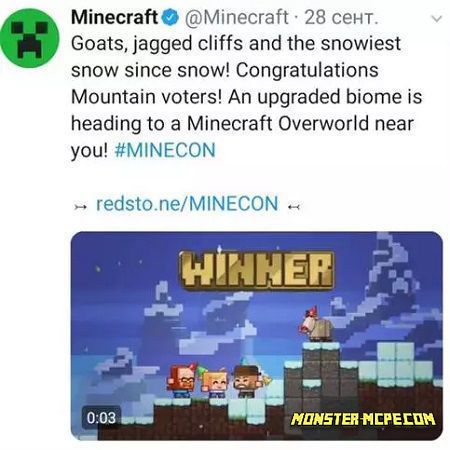Viewport: 450px width, 450px height.
Task: Open the Minecraft account name
Action: (x=114, y=17)
